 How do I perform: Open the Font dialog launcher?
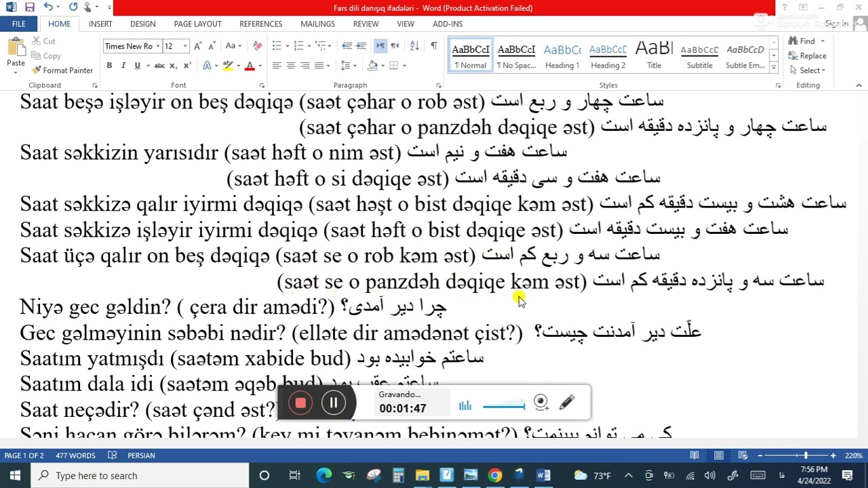(262, 85)
